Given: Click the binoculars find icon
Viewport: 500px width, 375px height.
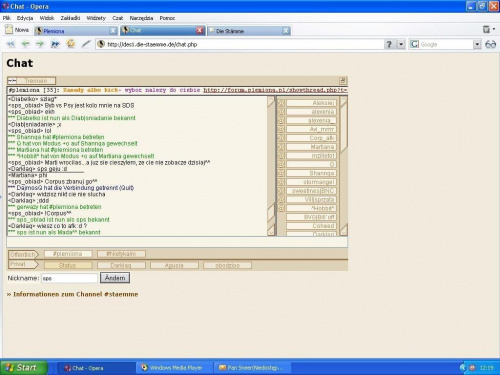Looking at the screenshot, I should click(x=490, y=44).
